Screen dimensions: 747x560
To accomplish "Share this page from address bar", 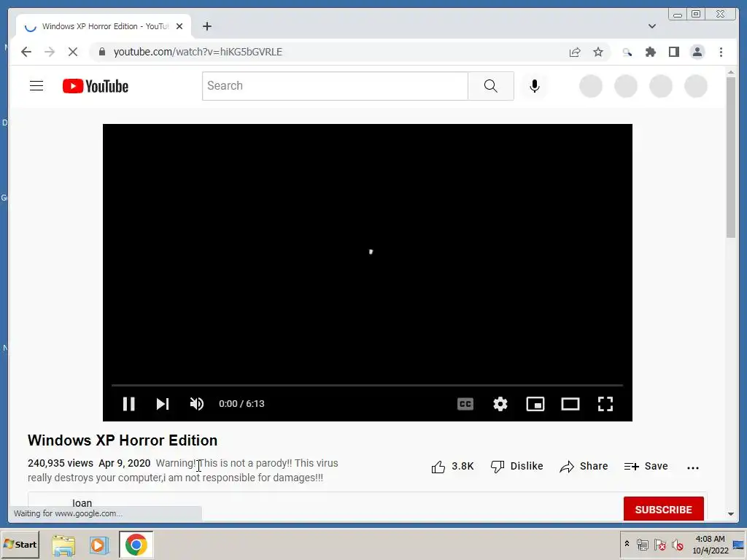I will (575, 52).
